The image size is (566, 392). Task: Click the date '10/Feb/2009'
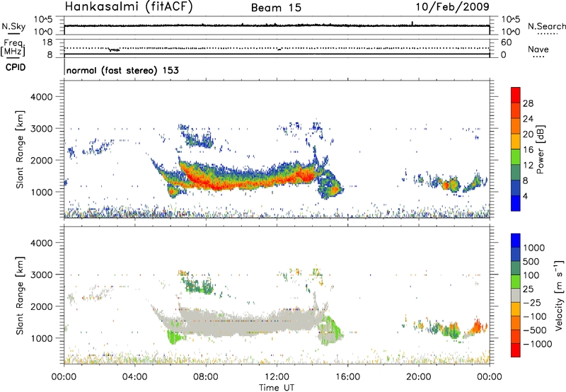pos(453,6)
